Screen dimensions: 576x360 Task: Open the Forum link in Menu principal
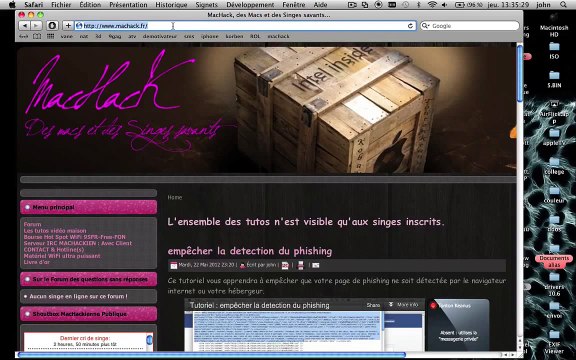point(32,224)
